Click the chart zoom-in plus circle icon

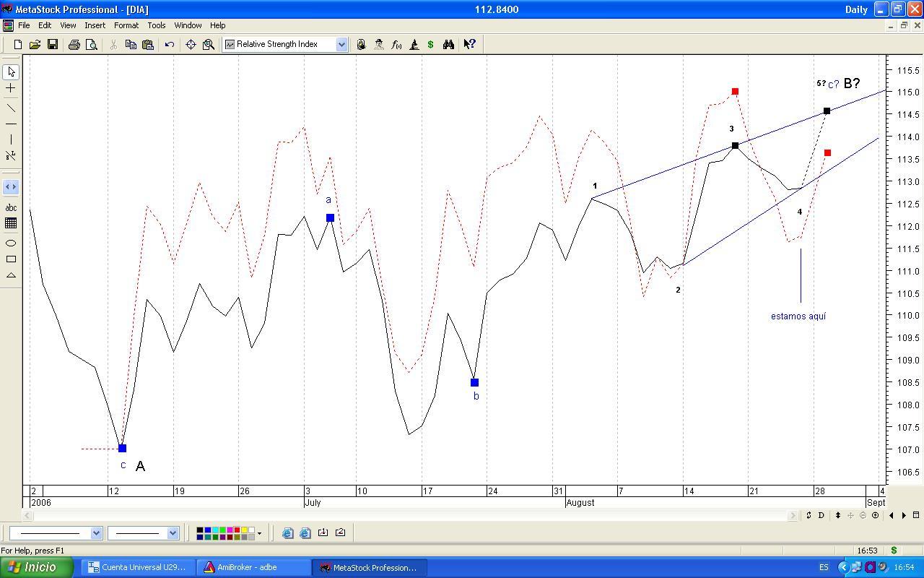click(x=875, y=515)
